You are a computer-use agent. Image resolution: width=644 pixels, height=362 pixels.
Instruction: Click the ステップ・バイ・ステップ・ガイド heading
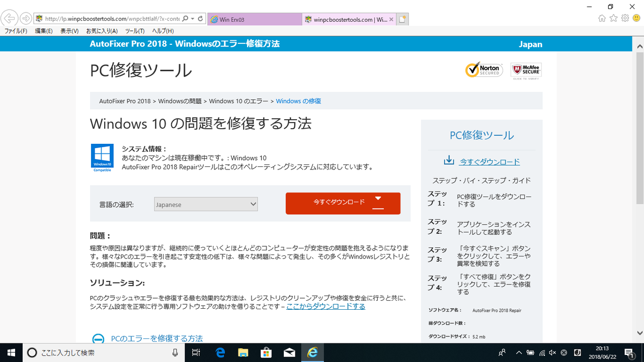point(482,180)
